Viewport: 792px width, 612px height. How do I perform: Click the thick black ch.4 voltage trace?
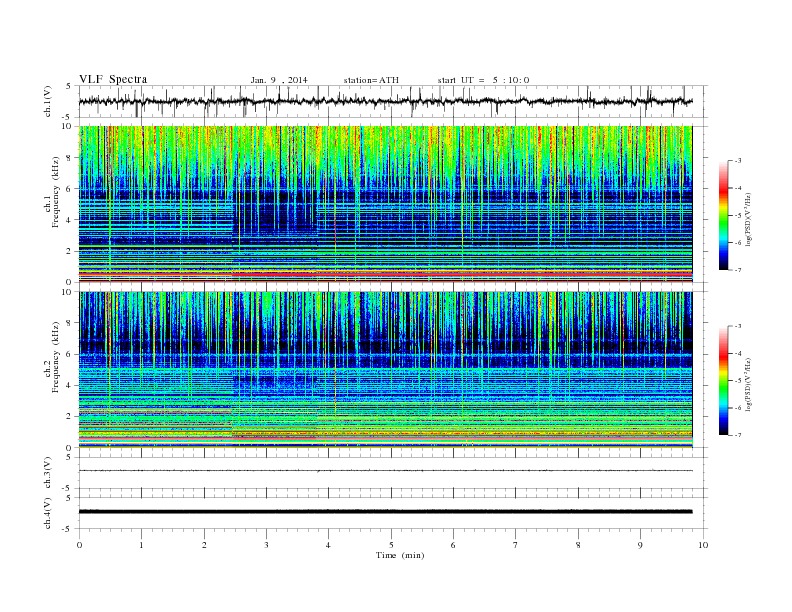click(x=385, y=512)
